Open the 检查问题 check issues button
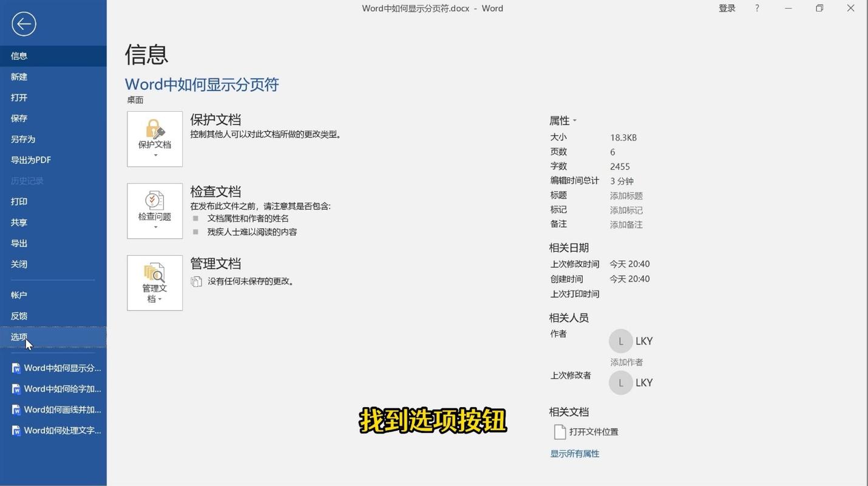Viewport: 868px width, 486px height. (x=155, y=211)
